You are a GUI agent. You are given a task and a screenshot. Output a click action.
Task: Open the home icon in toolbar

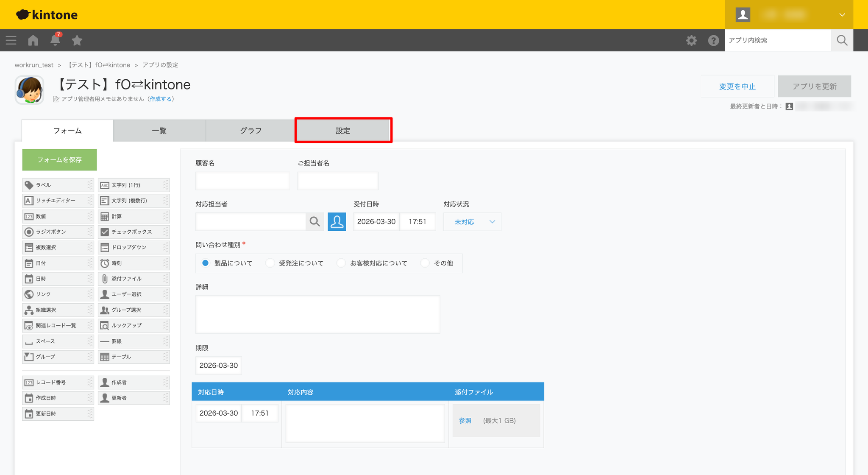pos(33,40)
